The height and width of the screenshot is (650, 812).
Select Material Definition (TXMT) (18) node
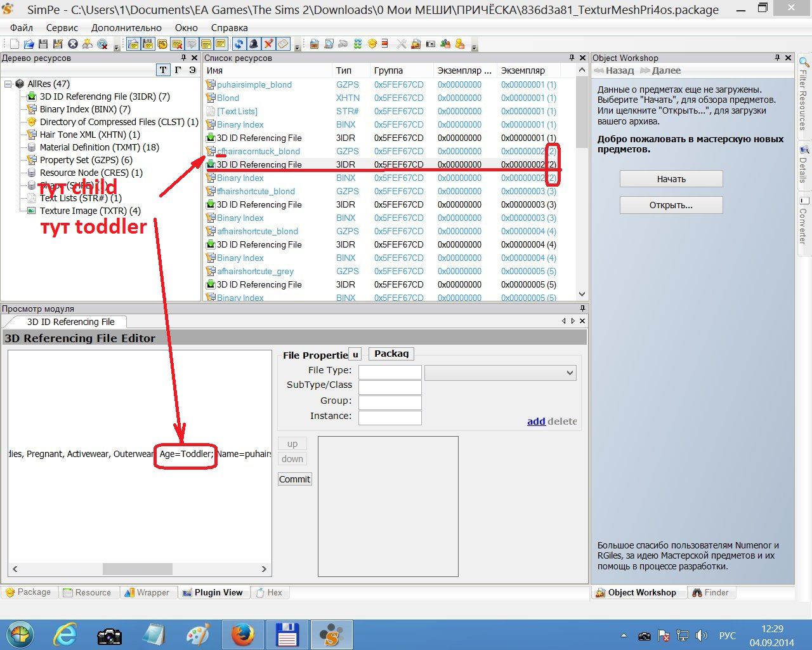pos(100,147)
